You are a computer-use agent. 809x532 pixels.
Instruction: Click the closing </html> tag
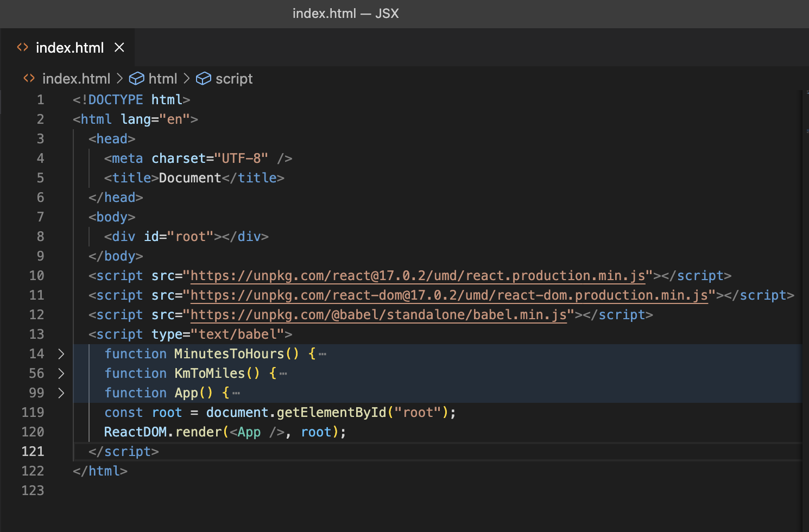pyautogui.click(x=100, y=471)
